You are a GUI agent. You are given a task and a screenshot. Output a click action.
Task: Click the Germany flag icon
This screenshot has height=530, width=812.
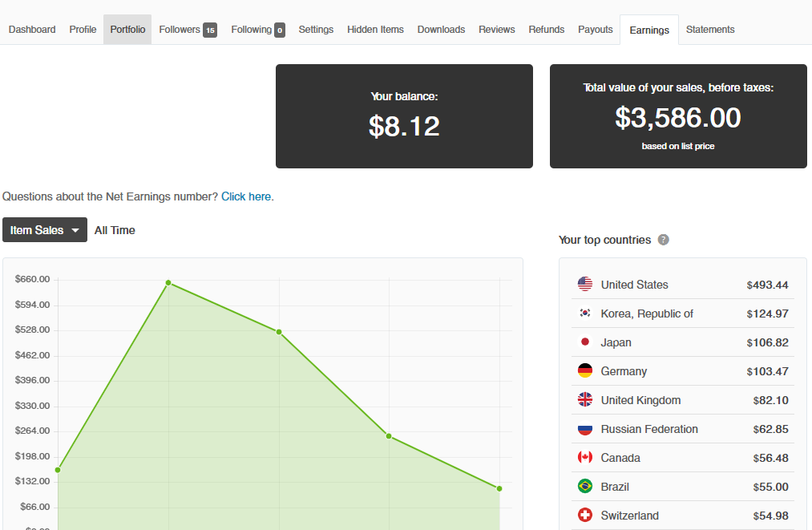(x=585, y=371)
